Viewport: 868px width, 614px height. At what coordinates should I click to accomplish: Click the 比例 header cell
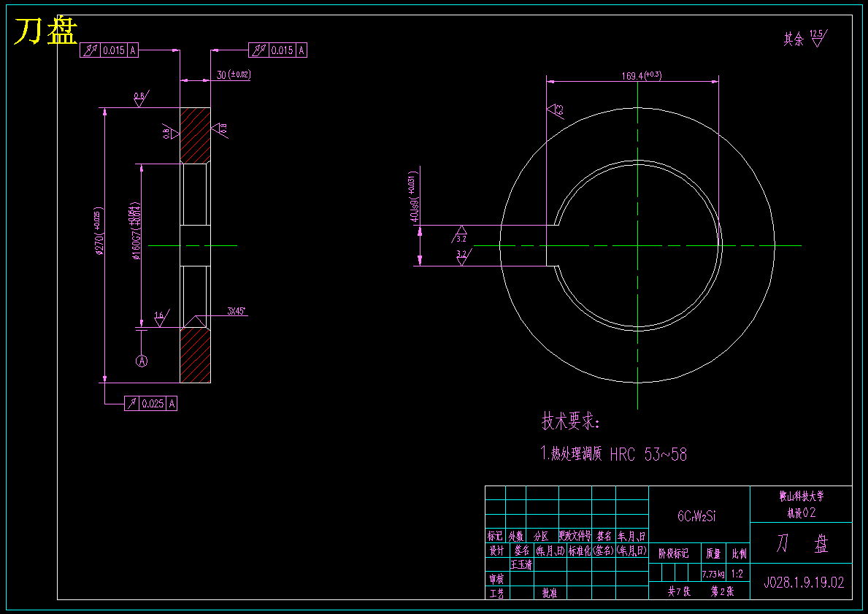pyautogui.click(x=739, y=553)
